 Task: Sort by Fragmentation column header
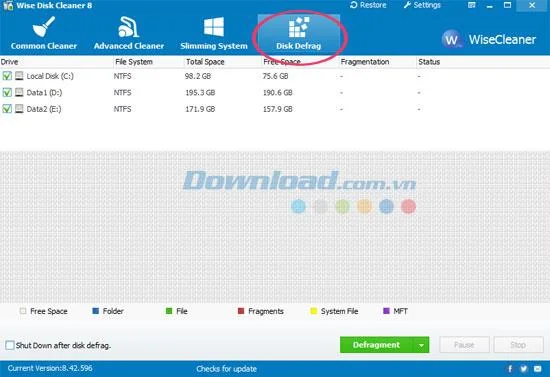(x=377, y=62)
